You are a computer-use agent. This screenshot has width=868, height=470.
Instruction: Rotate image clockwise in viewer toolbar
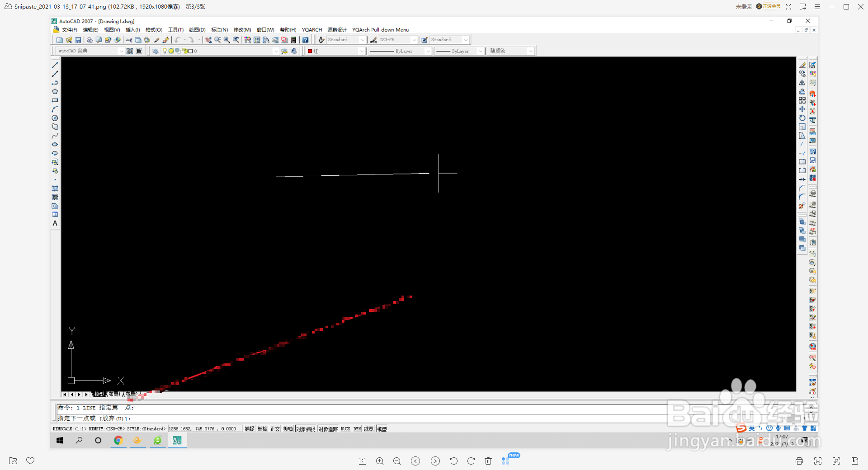pyautogui.click(x=471, y=461)
